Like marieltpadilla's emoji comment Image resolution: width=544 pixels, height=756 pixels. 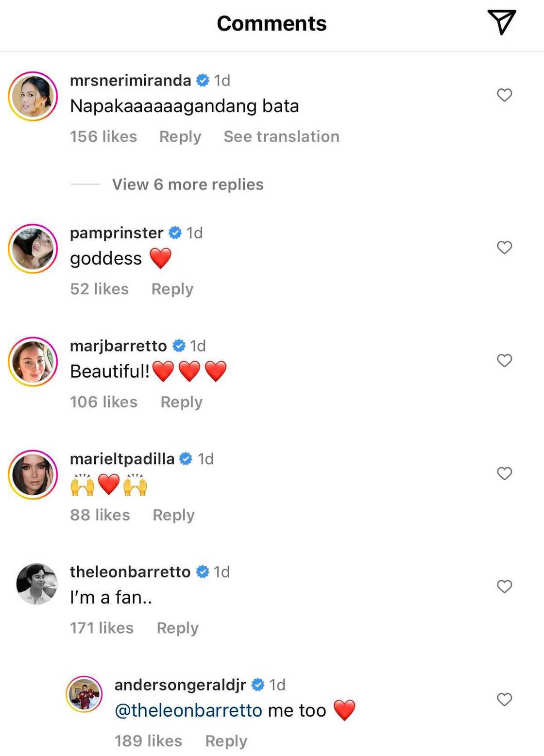(505, 473)
